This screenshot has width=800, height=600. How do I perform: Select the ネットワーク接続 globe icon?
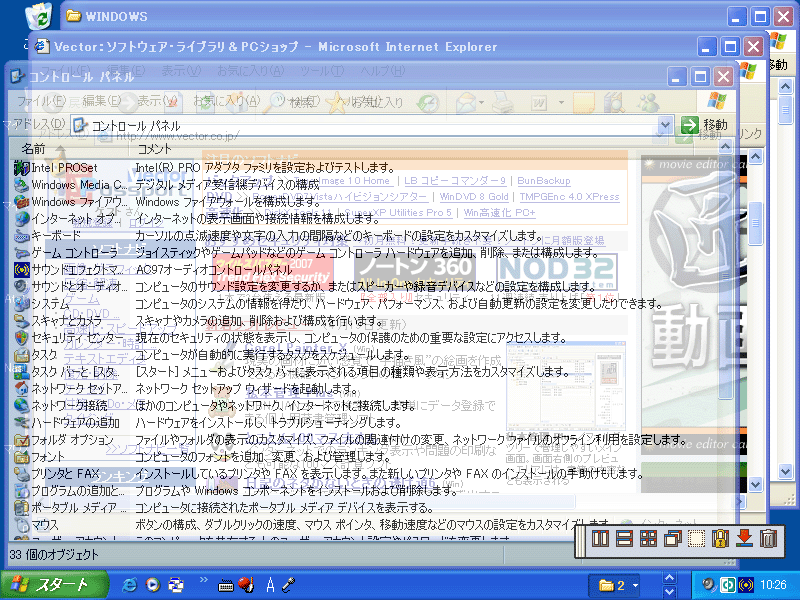21,406
